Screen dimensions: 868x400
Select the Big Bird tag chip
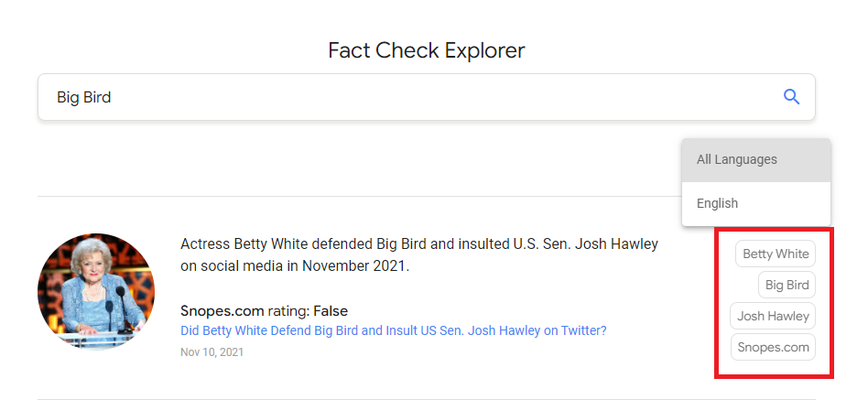point(787,285)
